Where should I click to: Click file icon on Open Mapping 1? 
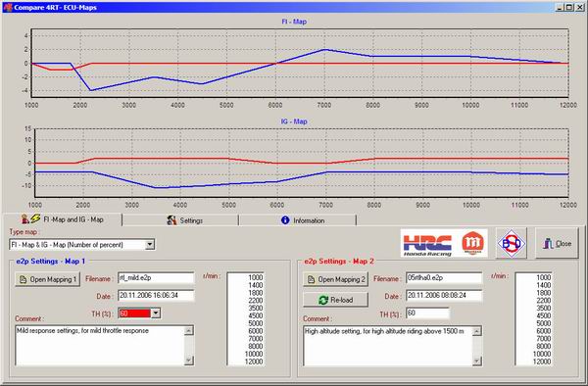click(23, 279)
